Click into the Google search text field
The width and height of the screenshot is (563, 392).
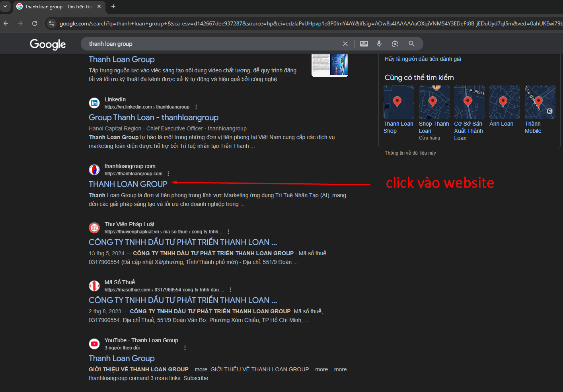point(211,44)
